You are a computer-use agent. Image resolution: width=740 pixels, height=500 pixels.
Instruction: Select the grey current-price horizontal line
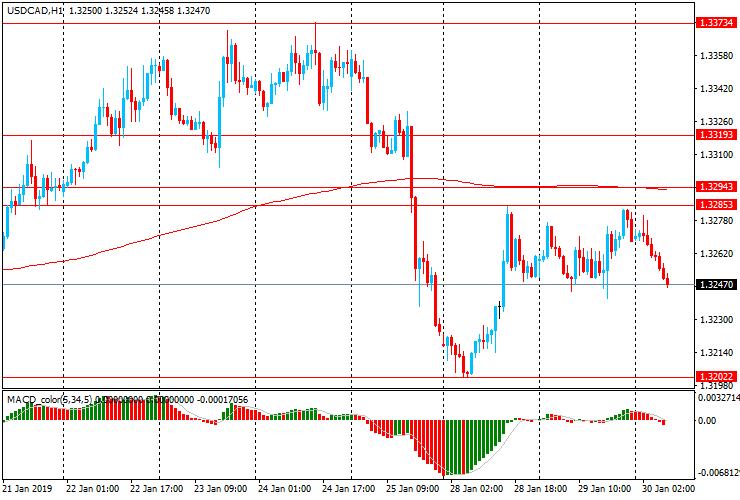[x=349, y=284]
